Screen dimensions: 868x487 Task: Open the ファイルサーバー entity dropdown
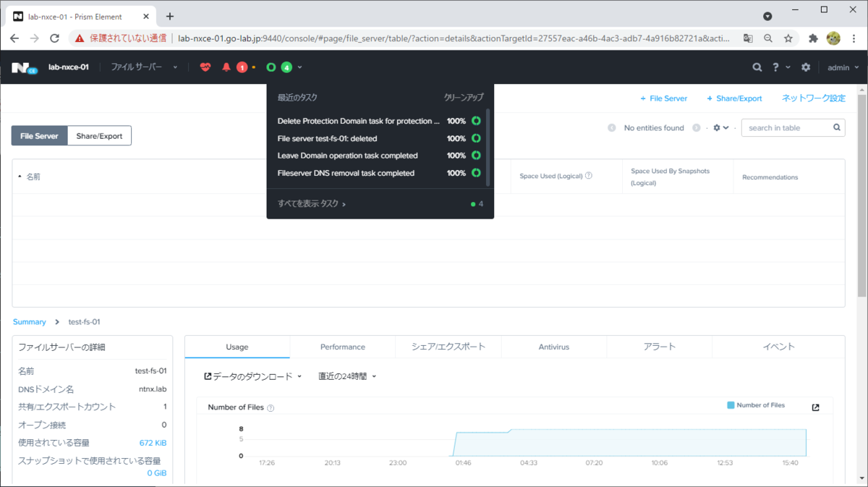coord(142,66)
